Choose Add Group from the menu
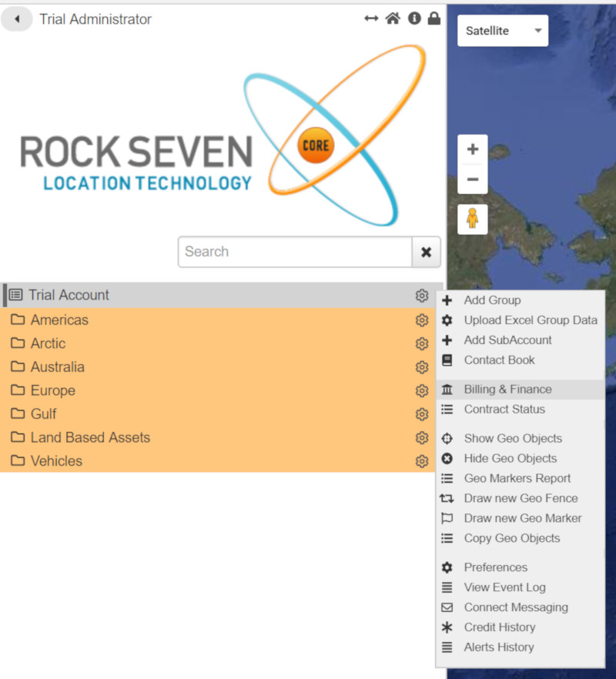The image size is (616, 679). pos(521,300)
